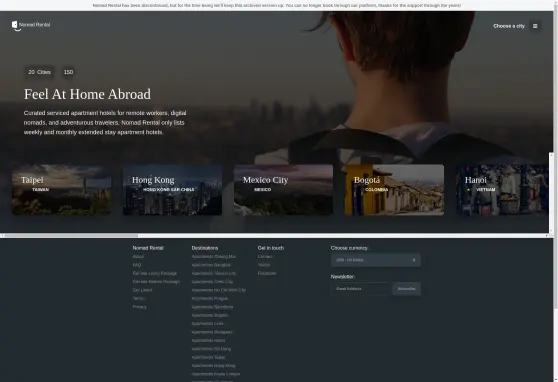Click the 150 badge

pyautogui.click(x=68, y=72)
